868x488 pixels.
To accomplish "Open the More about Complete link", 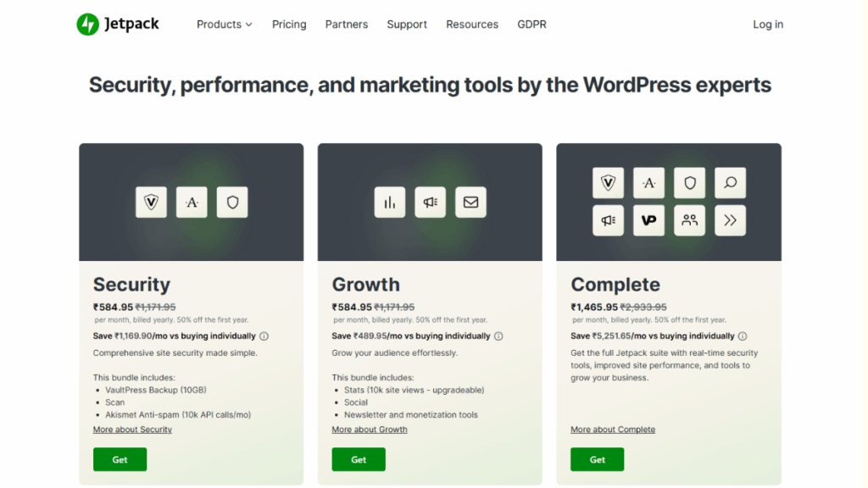I will click(613, 430).
